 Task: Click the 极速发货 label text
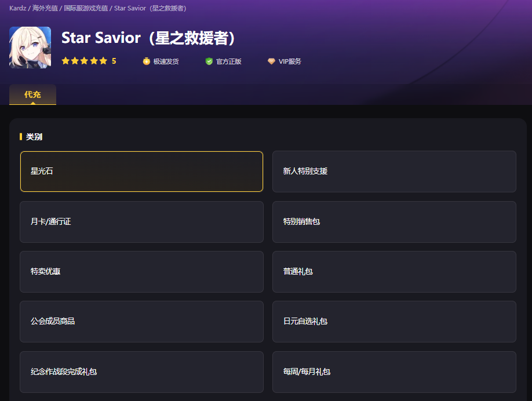[166, 61]
